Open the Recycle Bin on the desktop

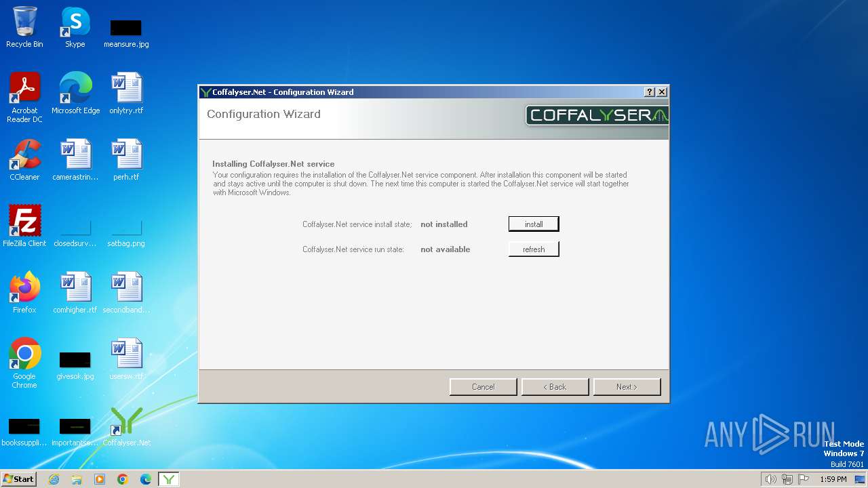(x=24, y=27)
